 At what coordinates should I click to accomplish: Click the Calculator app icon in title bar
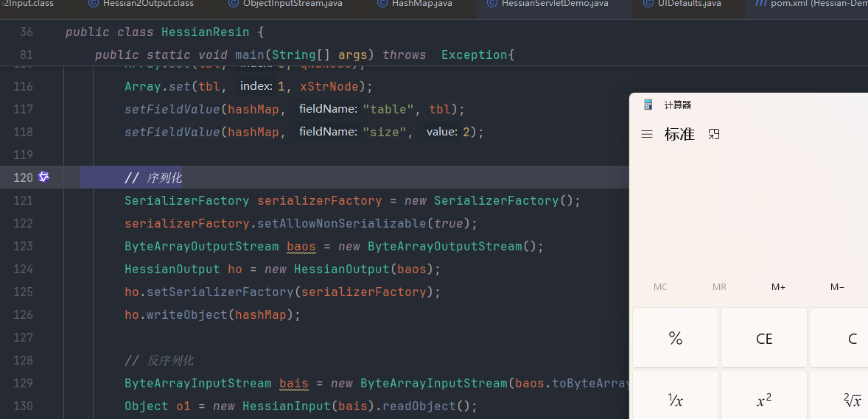tap(648, 105)
